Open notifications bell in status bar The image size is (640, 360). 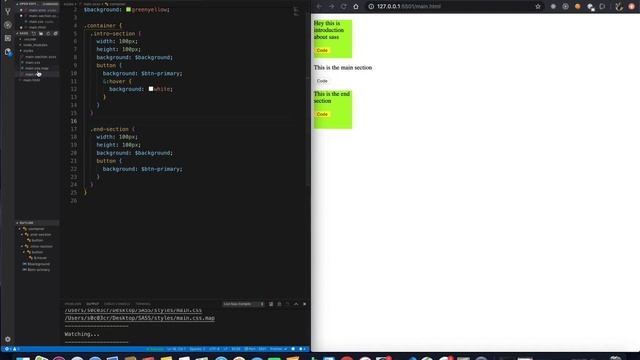point(301,349)
